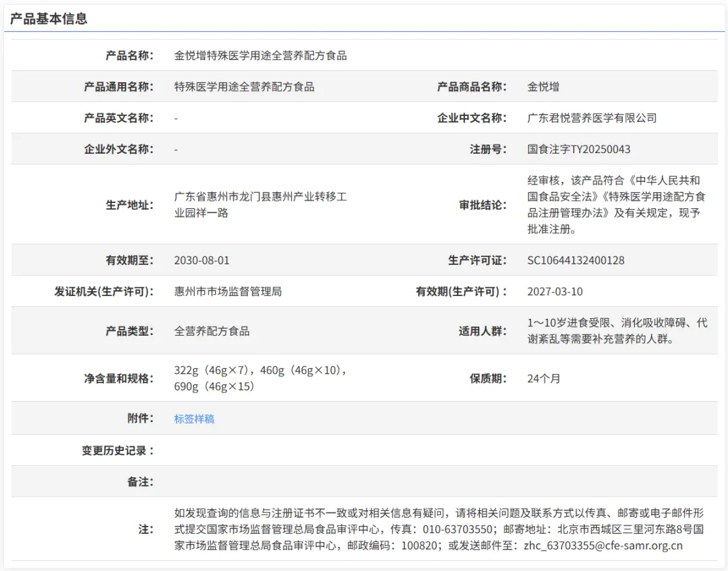Click the license expiry date 2027-03-10
Viewport: 728px width, 571px height.
pyautogui.click(x=555, y=292)
